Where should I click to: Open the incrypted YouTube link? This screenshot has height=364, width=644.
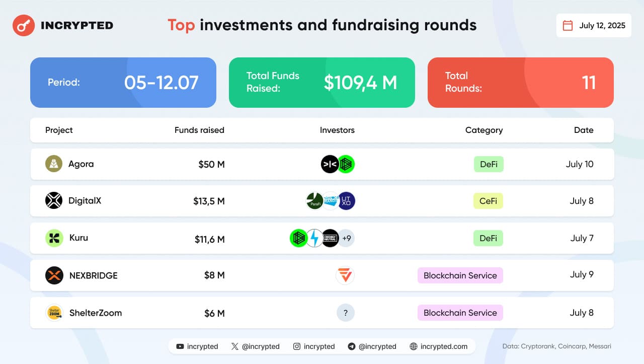click(197, 346)
